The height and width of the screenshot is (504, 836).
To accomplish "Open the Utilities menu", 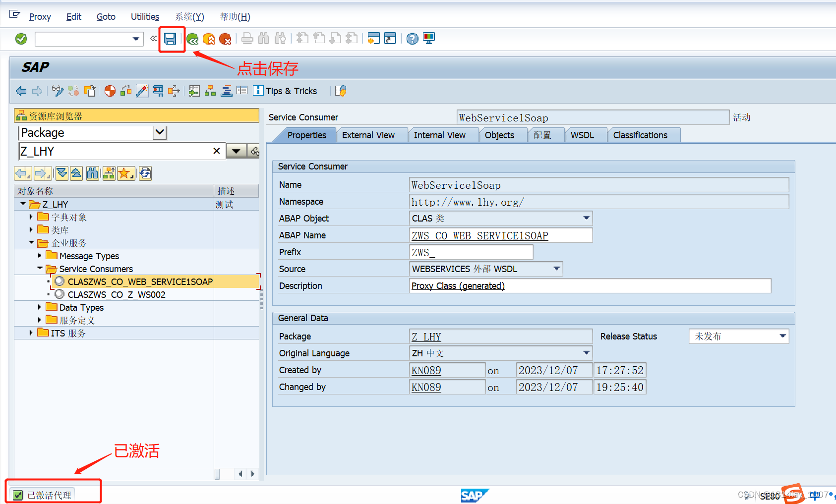I will (x=145, y=16).
